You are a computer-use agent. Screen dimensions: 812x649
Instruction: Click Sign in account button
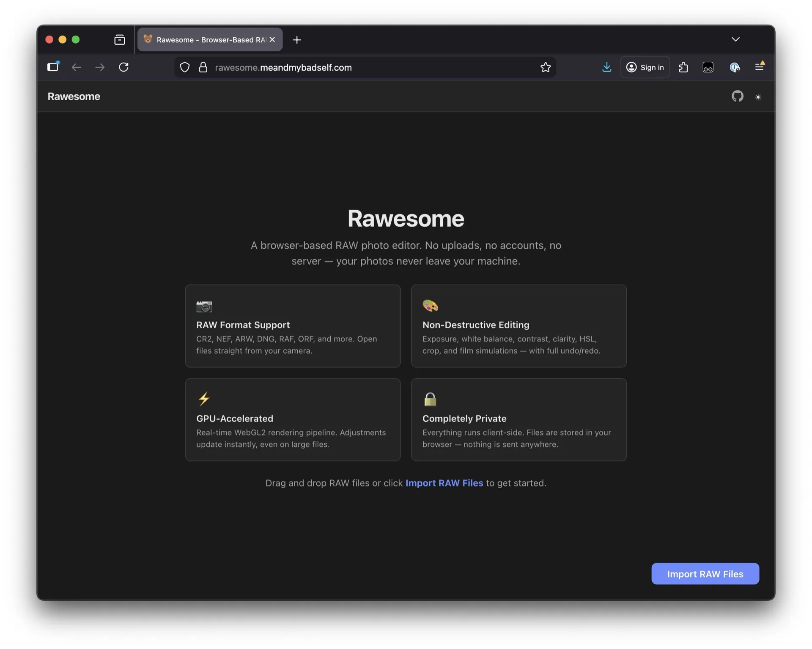point(645,67)
